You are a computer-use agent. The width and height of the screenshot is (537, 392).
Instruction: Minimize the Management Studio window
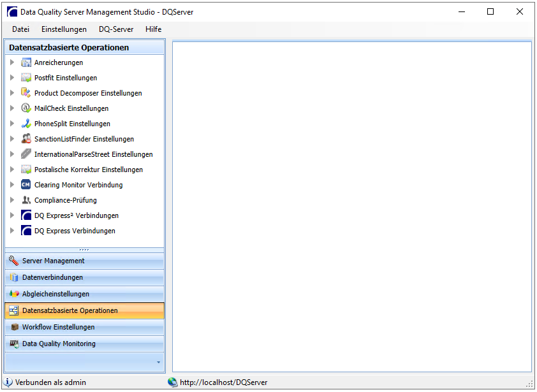pyautogui.click(x=462, y=11)
